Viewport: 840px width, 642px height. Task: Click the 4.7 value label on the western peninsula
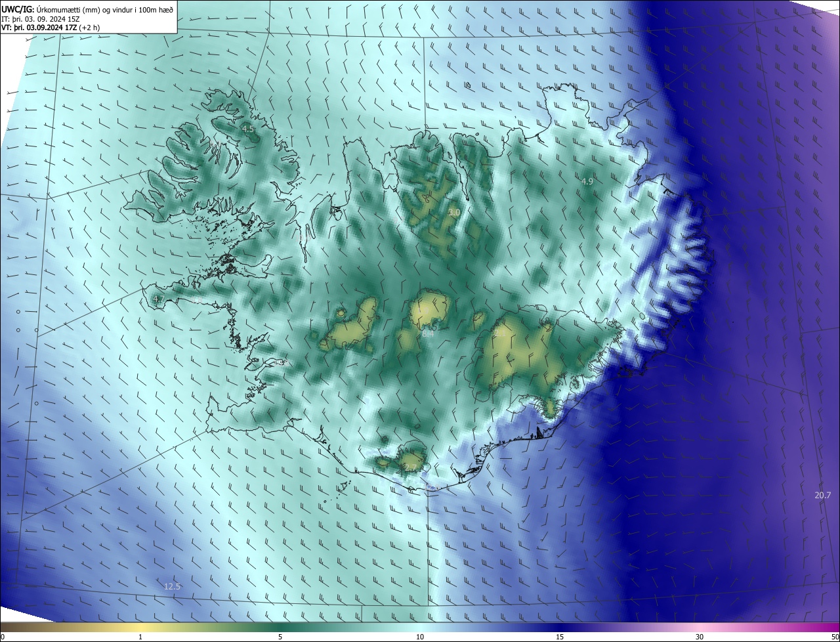pyautogui.click(x=158, y=299)
